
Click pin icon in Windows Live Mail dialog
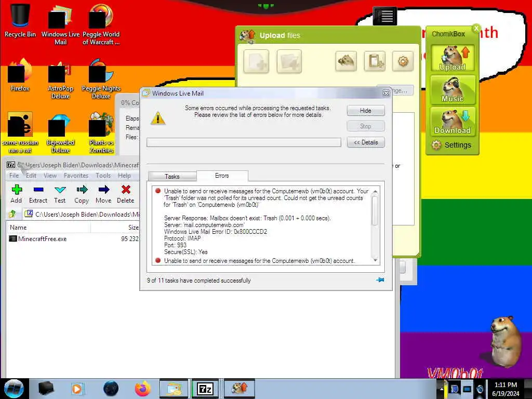coord(380,280)
